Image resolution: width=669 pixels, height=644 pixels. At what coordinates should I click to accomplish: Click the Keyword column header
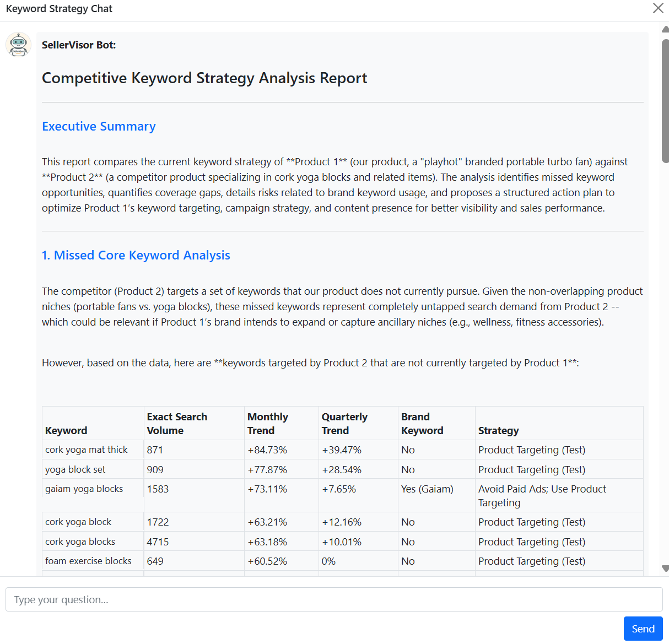pos(93,423)
